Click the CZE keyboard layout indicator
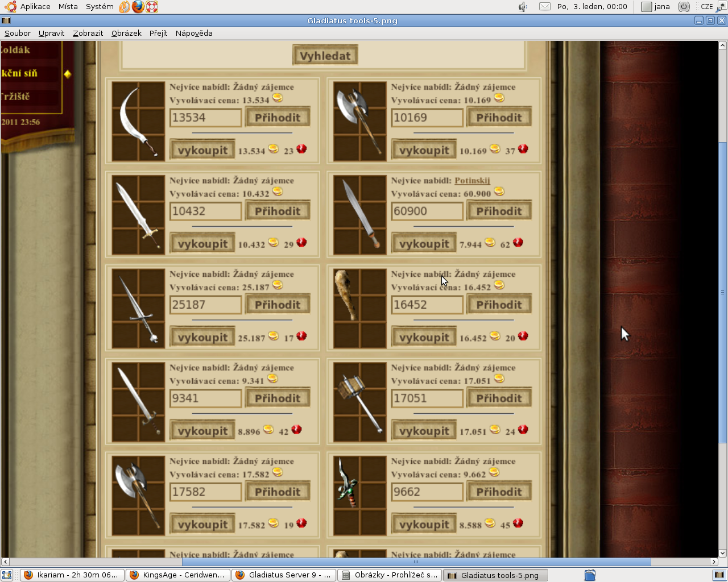 pyautogui.click(x=707, y=7)
